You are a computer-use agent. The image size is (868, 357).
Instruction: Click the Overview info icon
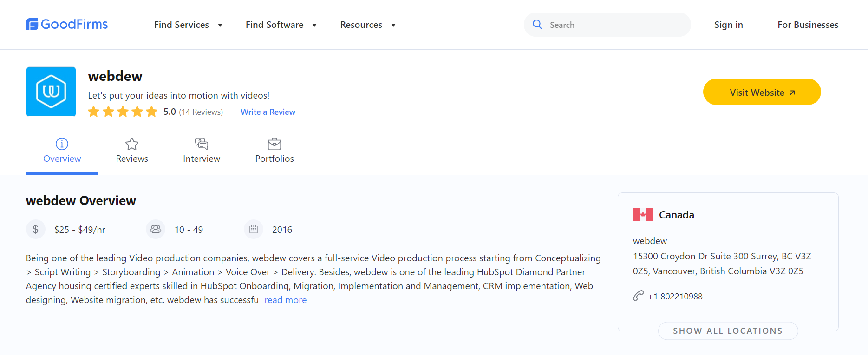62,144
